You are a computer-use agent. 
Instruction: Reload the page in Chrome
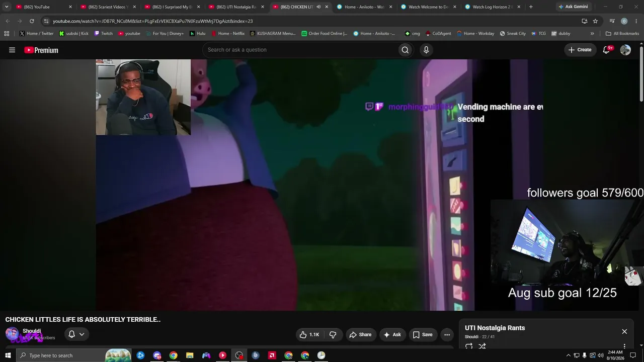[32, 21]
